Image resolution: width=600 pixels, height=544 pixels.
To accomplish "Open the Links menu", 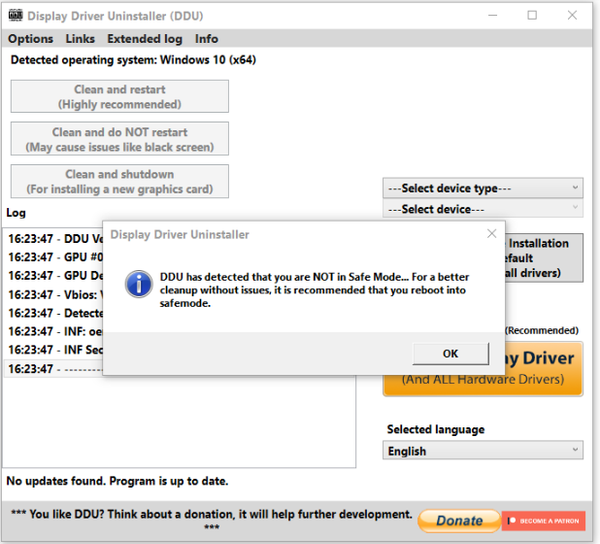I will 80,39.
